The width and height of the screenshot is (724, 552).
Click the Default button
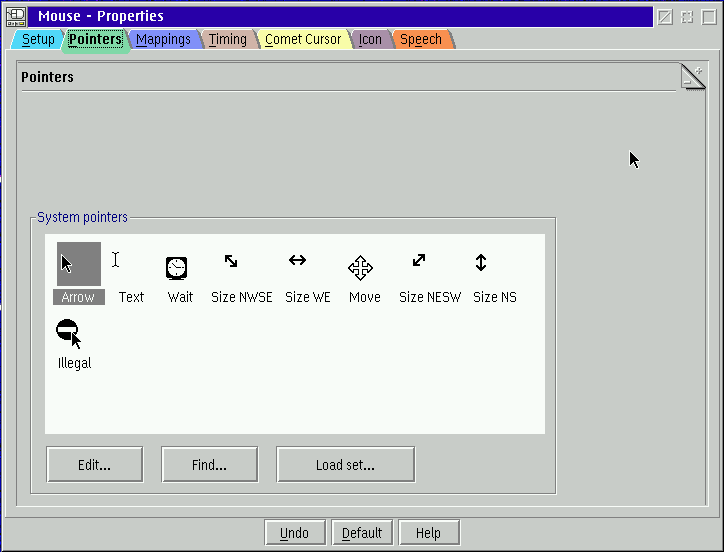point(362,533)
